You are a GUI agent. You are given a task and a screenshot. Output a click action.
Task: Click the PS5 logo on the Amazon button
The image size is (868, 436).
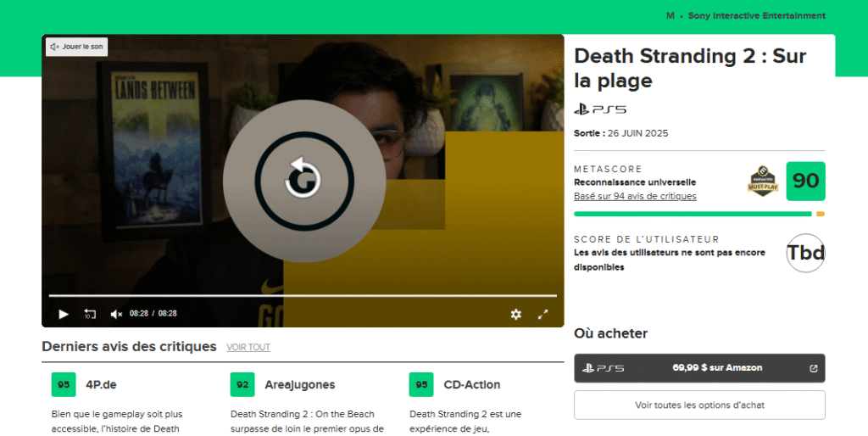coord(603,368)
